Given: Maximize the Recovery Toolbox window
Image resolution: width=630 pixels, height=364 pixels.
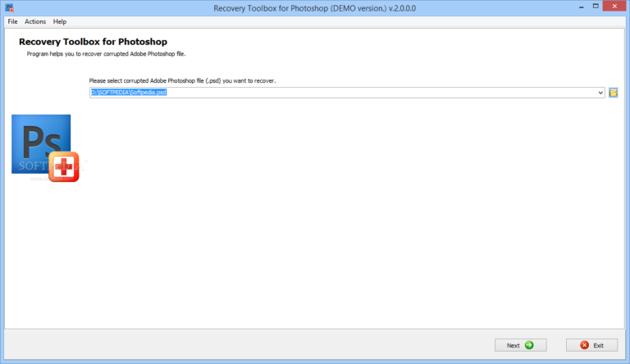Looking at the screenshot, I should pyautogui.click(x=584, y=7).
